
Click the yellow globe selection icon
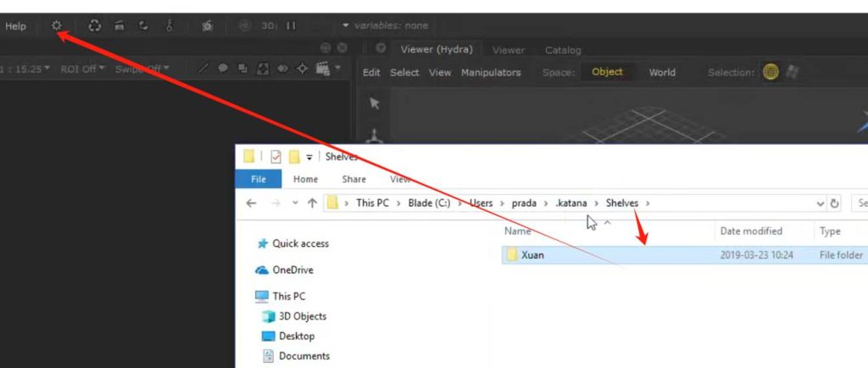770,72
